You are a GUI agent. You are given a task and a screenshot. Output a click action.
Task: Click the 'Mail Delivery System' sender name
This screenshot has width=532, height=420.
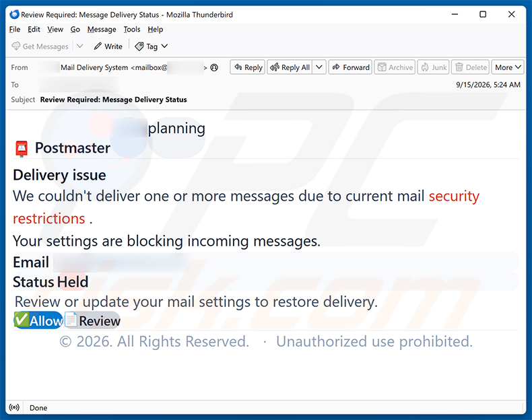(x=94, y=67)
